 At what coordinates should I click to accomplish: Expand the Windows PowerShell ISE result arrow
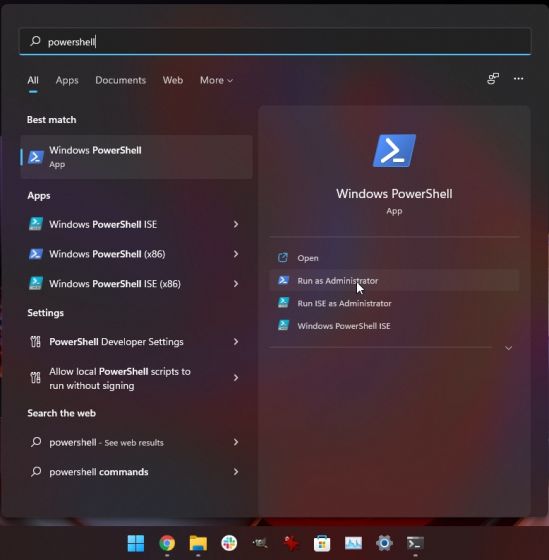236,224
